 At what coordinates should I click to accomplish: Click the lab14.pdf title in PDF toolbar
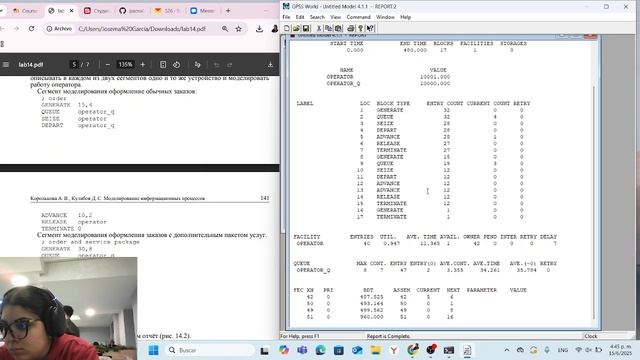point(31,64)
